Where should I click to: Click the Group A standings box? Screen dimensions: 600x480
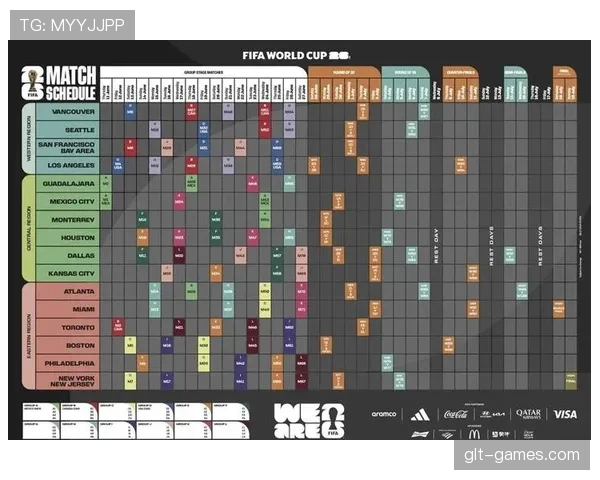(x=41, y=412)
